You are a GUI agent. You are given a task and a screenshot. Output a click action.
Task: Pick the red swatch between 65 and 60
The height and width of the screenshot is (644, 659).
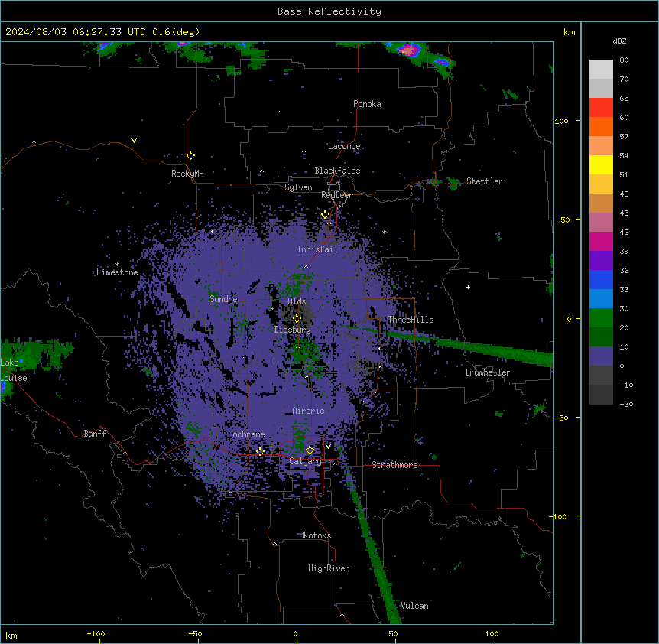[601, 108]
